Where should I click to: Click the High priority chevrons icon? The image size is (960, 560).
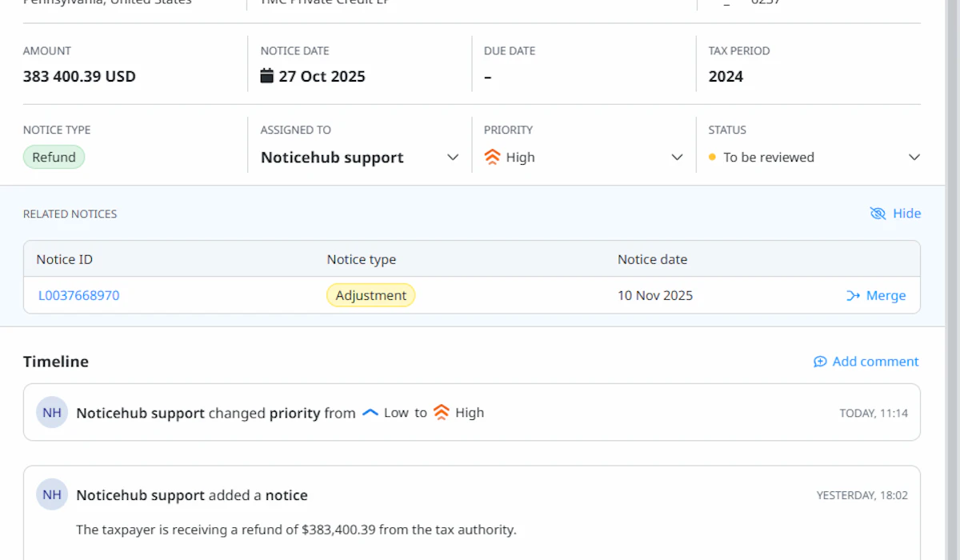coord(493,158)
